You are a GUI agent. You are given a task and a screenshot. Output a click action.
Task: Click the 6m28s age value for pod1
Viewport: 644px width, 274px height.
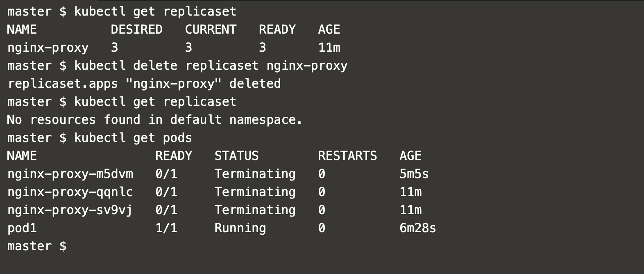(417, 228)
